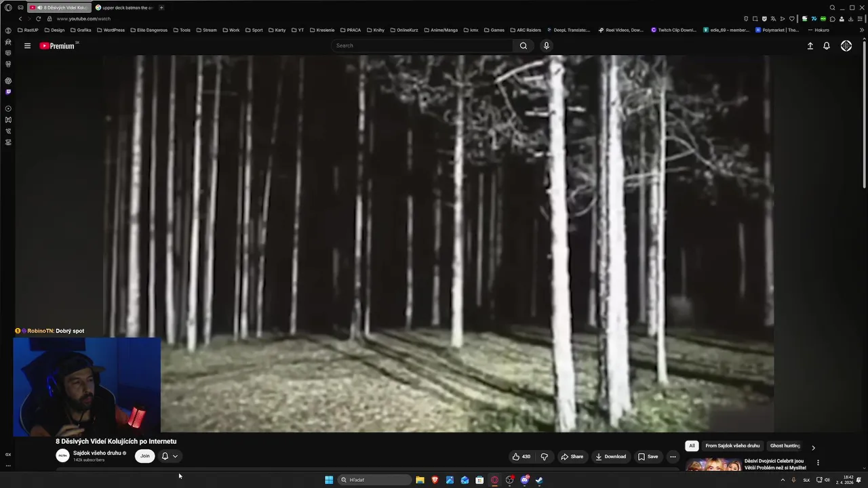This screenshot has width=868, height=488.
Task: Switch to the YouTube browser tab
Action: click(59, 7)
